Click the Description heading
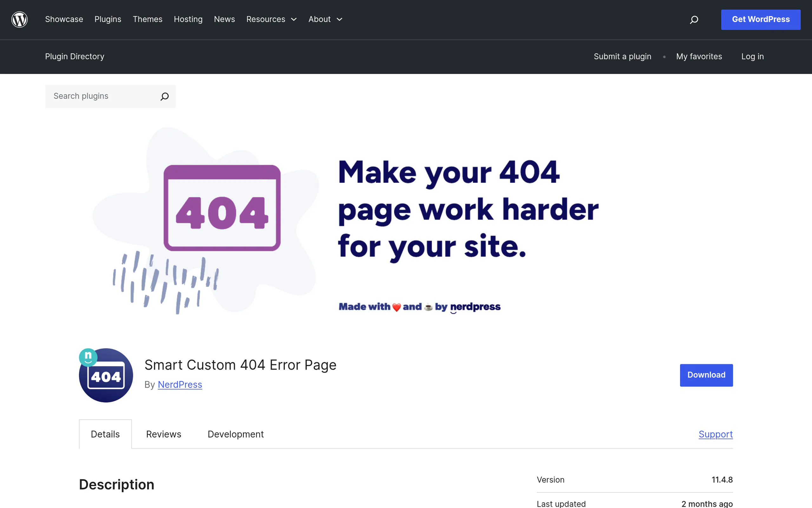 116,485
